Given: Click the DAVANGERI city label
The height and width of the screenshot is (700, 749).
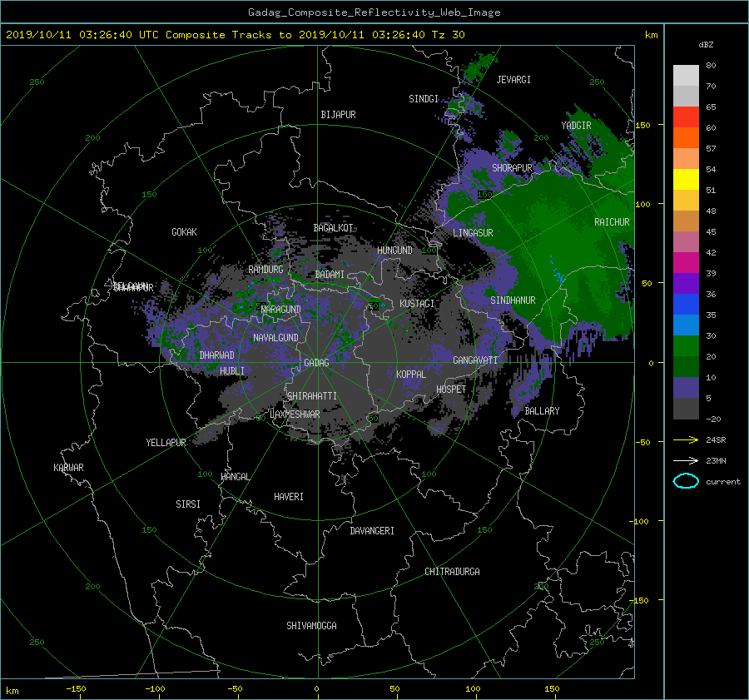Looking at the screenshot, I should (x=372, y=531).
